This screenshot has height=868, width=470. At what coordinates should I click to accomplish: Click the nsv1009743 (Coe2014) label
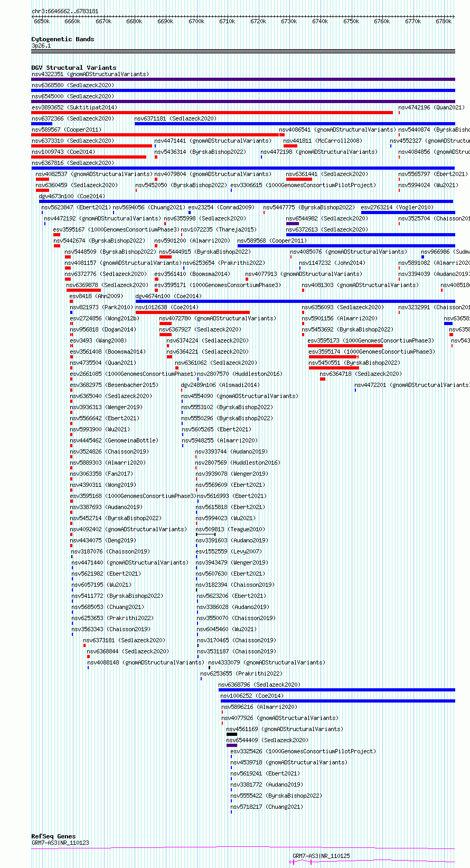click(63, 152)
